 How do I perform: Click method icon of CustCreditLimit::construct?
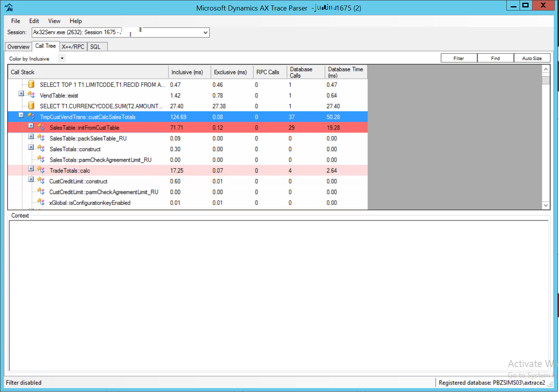tap(41, 180)
